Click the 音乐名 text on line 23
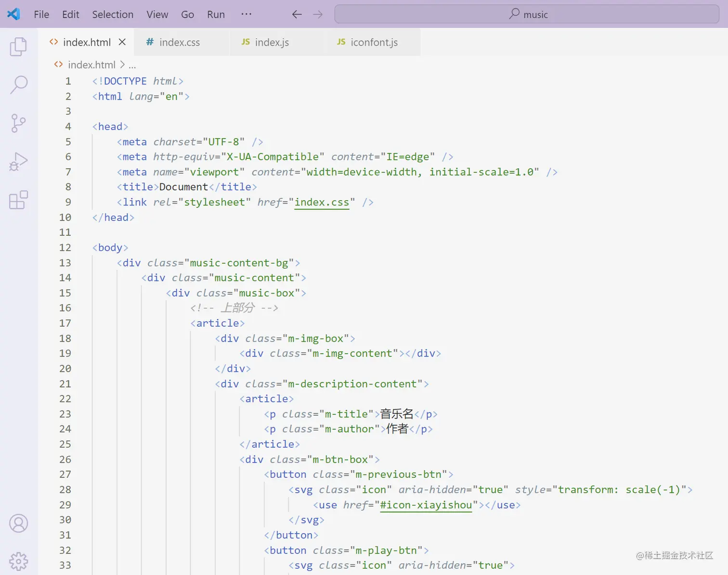The height and width of the screenshot is (575, 728). pos(397,414)
